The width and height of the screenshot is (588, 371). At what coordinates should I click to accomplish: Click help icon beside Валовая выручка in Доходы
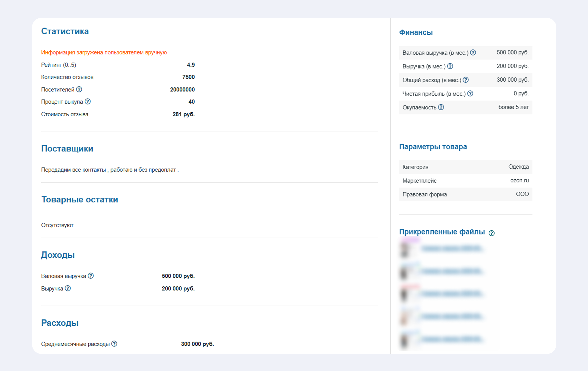91,276
